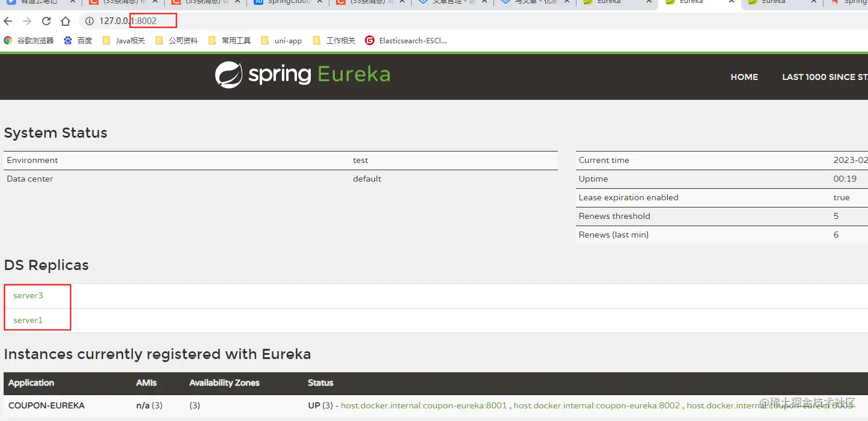Image resolution: width=868 pixels, height=421 pixels.
Task: Click the 'n/a (3)' AMIs cell
Action: click(149, 405)
